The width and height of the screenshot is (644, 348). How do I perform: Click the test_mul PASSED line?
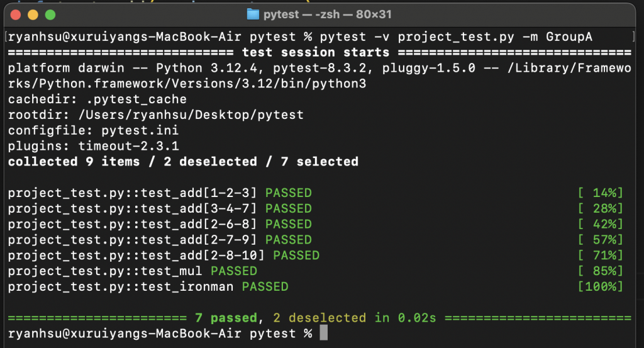point(132,271)
